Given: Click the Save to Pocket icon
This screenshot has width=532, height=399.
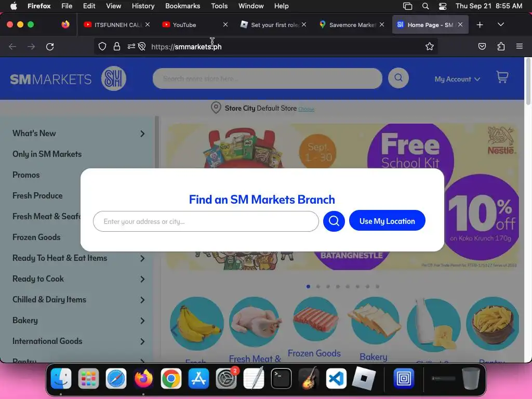Looking at the screenshot, I should (x=482, y=46).
